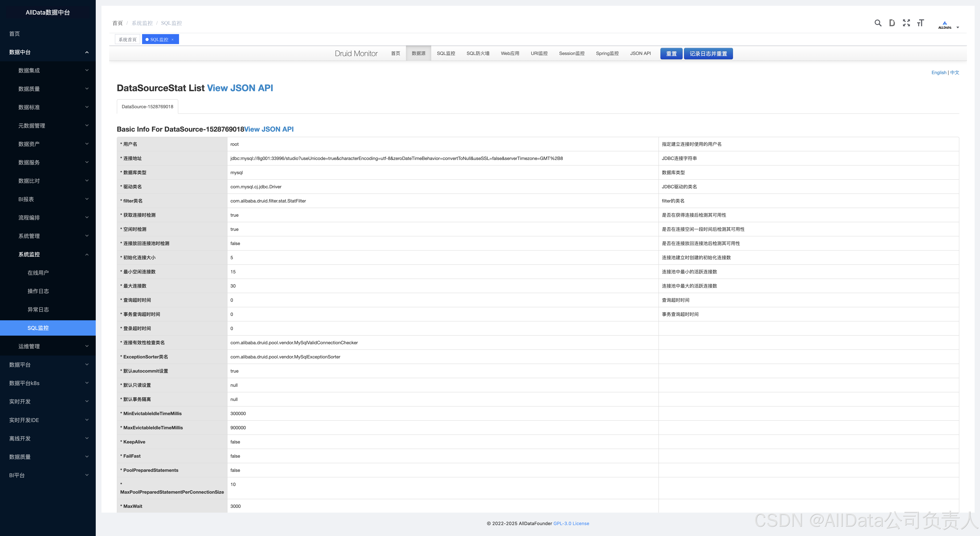Viewport: 980px width, 536px height.
Task: Open the documentation page icon
Action: (x=892, y=23)
